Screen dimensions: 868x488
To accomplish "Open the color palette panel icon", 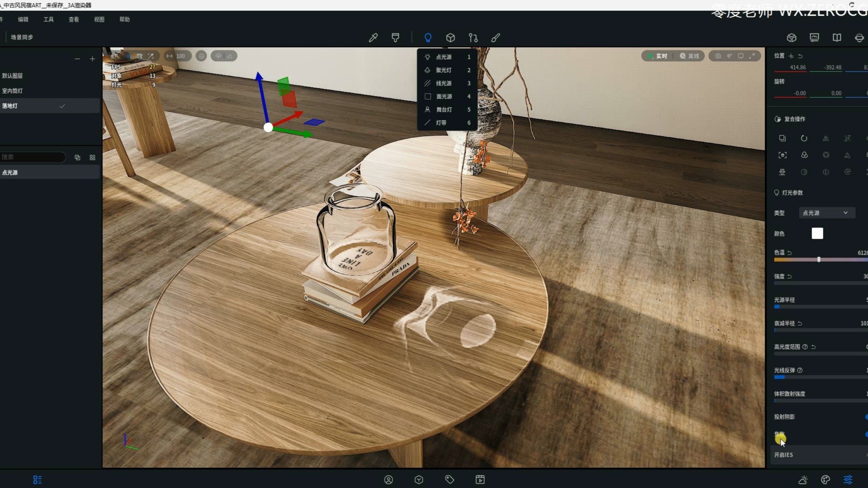I will [825, 480].
